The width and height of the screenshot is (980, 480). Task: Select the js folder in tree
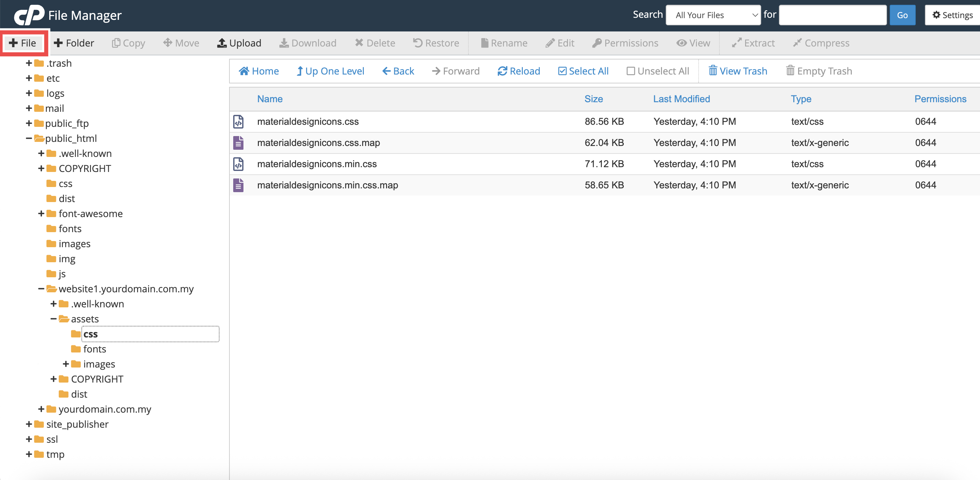pos(62,274)
